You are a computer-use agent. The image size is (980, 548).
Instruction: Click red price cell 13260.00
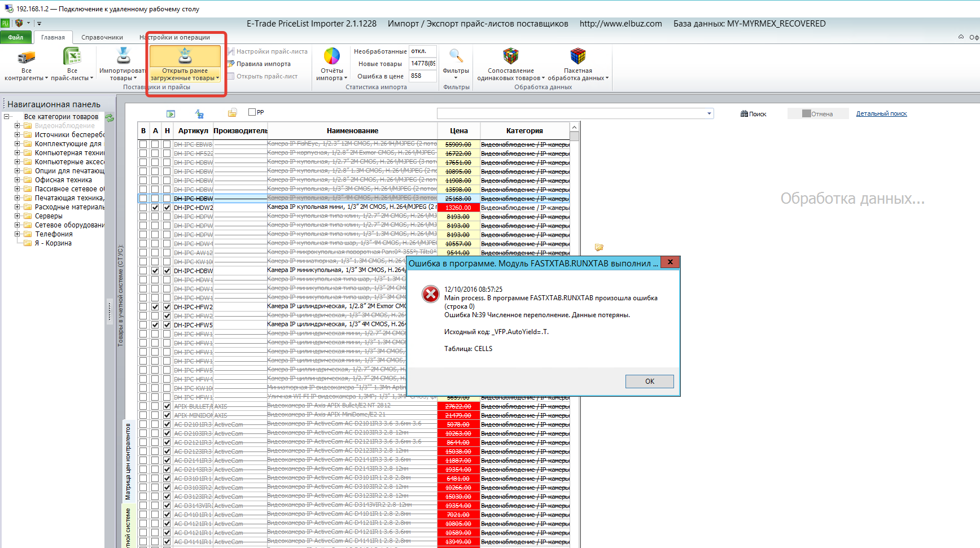tap(458, 208)
